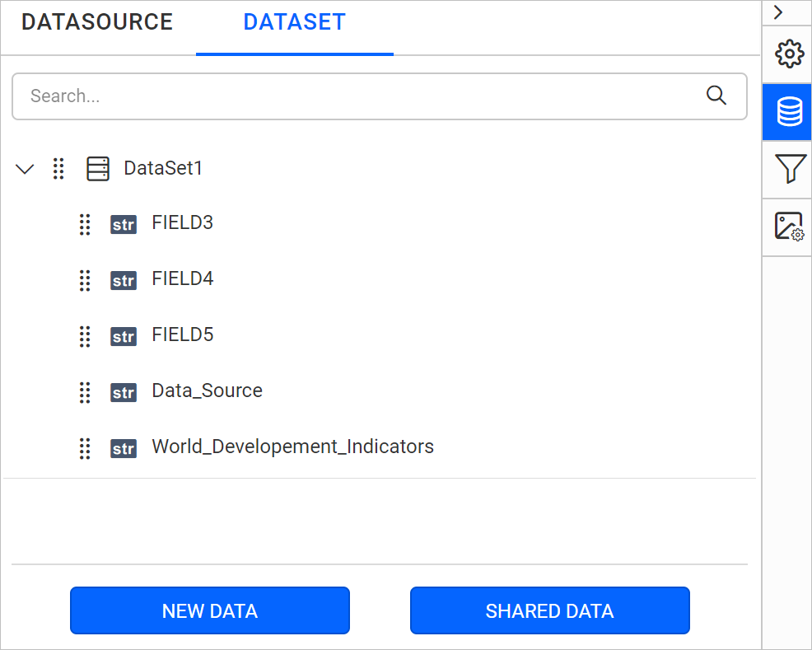
Task: Click the drag handle beside Data_Source
Action: (x=85, y=393)
